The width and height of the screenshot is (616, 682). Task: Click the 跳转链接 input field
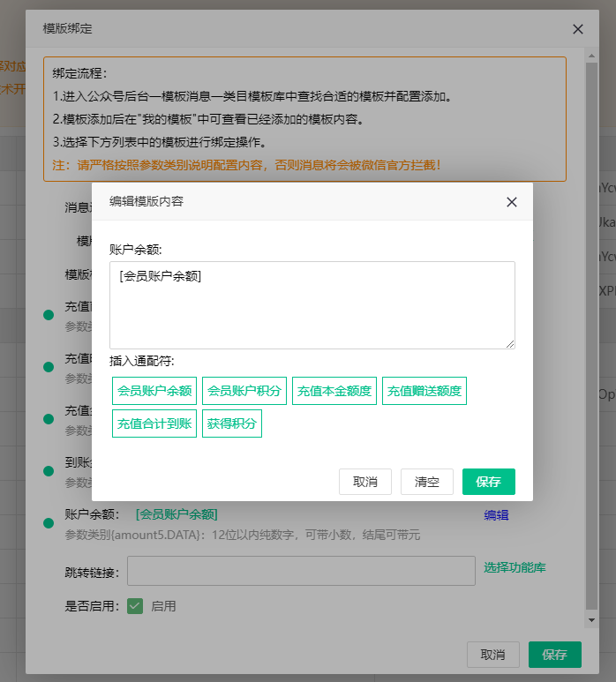(301, 571)
